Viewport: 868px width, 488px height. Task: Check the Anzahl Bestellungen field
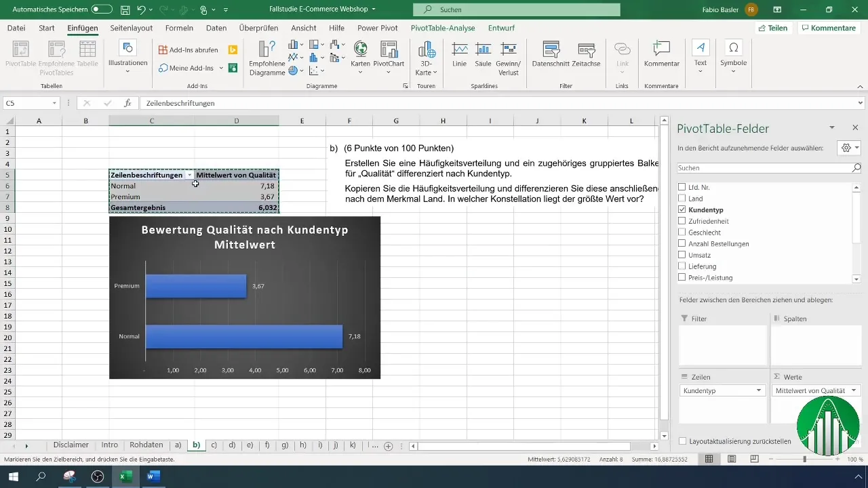pos(682,243)
